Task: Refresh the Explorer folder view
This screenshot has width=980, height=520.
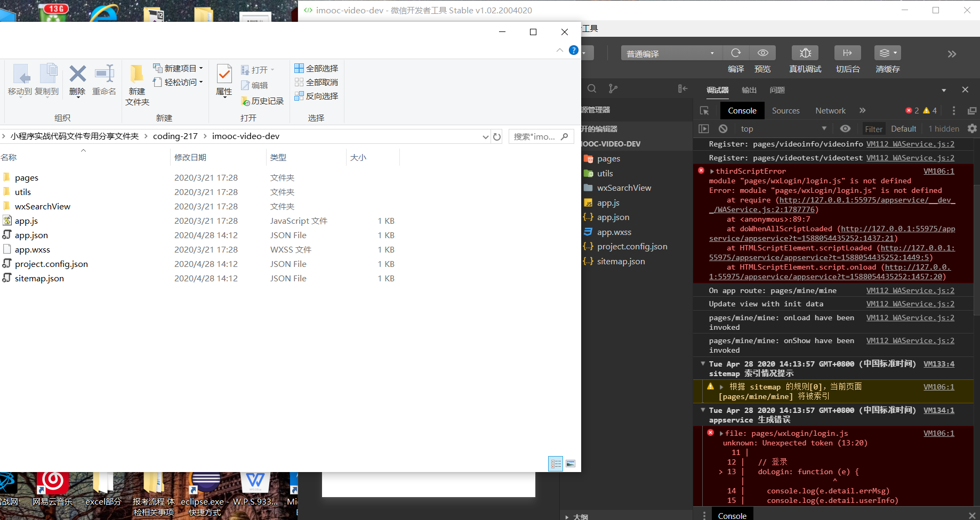Action: tap(497, 136)
